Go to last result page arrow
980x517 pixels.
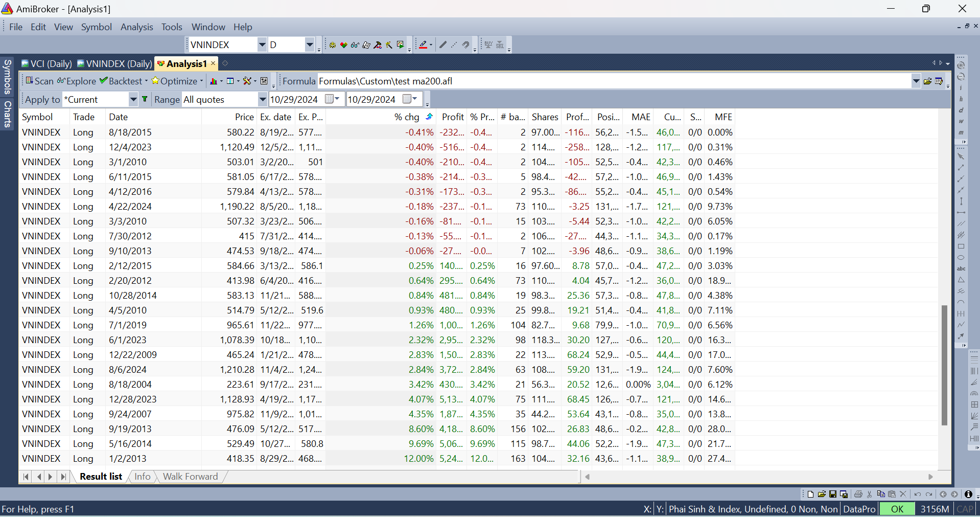click(63, 477)
